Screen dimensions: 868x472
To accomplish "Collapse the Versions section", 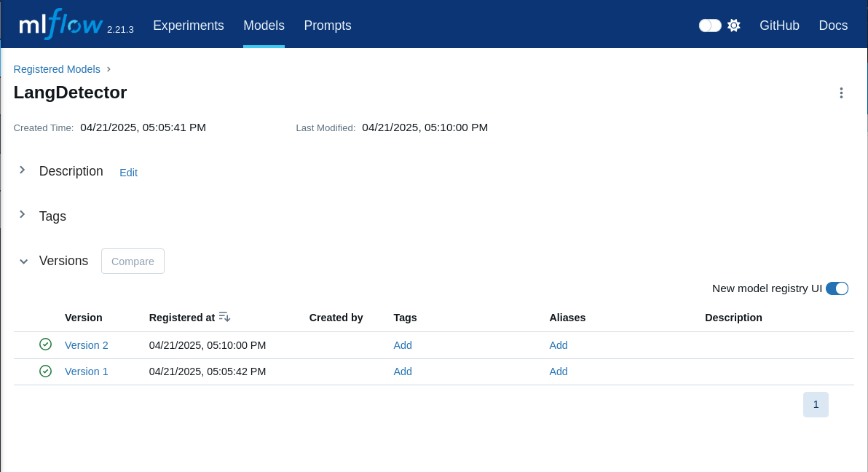I will click(23, 261).
